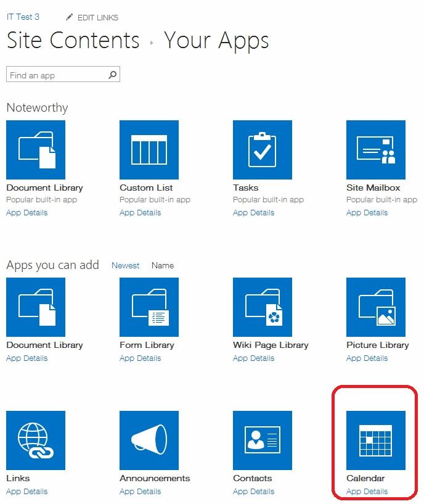Click the Wiki Page Library title text
Screen dimensions: 424x504
click(271, 345)
